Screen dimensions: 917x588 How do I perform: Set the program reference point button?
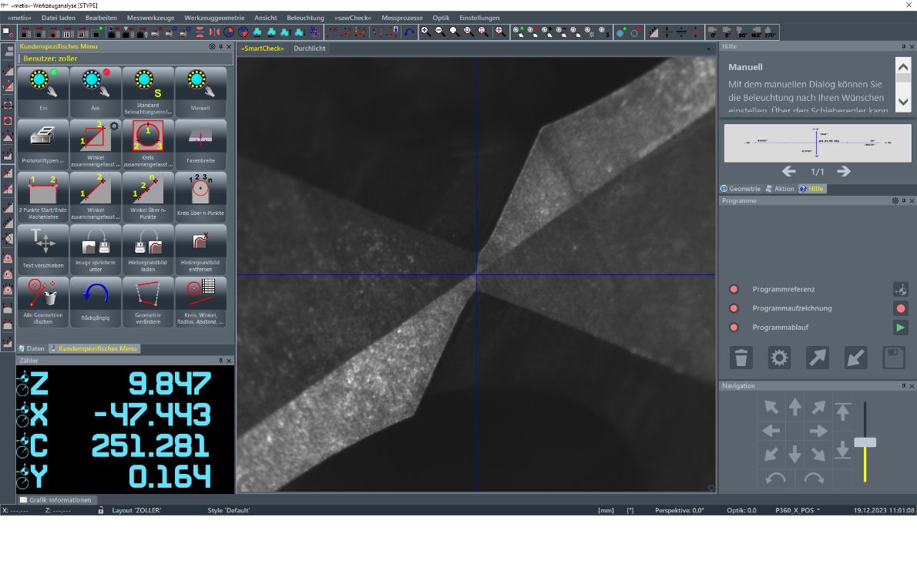tap(901, 289)
